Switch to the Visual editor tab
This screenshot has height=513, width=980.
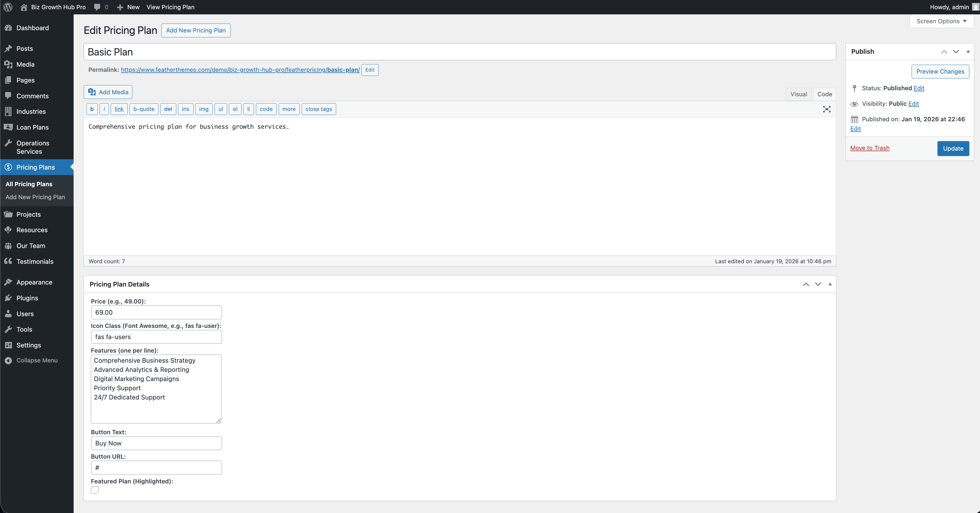798,94
